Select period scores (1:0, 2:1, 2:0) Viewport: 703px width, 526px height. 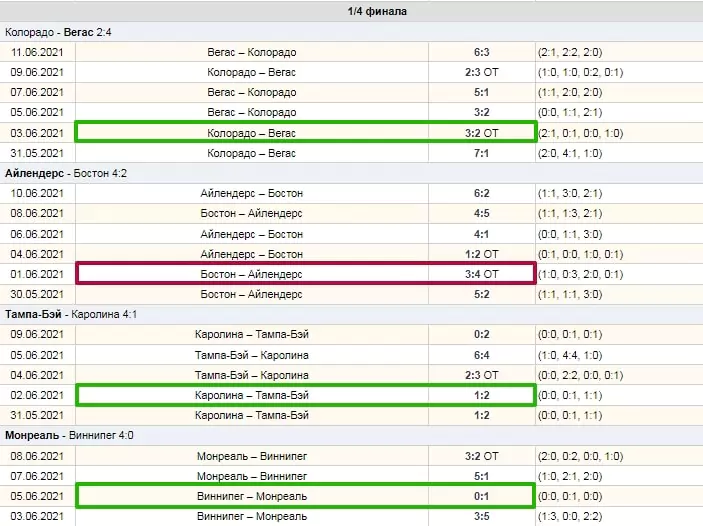pos(570,476)
